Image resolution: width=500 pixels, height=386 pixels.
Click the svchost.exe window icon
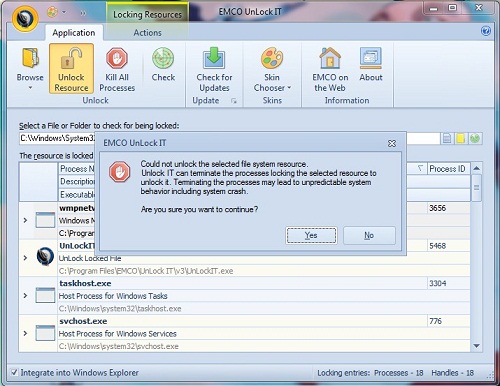tap(45, 333)
